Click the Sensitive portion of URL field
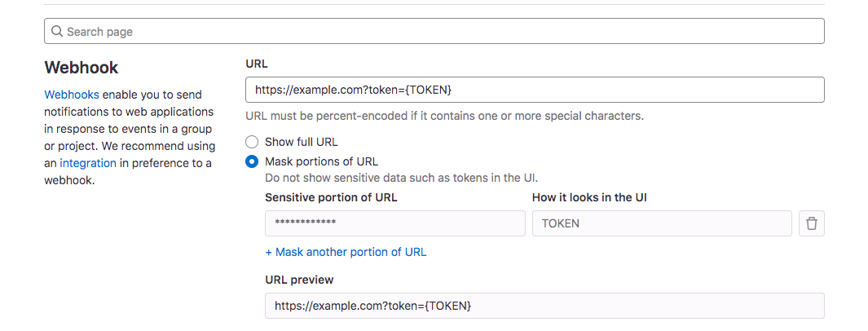Image resolution: width=868 pixels, height=331 pixels. tap(394, 223)
